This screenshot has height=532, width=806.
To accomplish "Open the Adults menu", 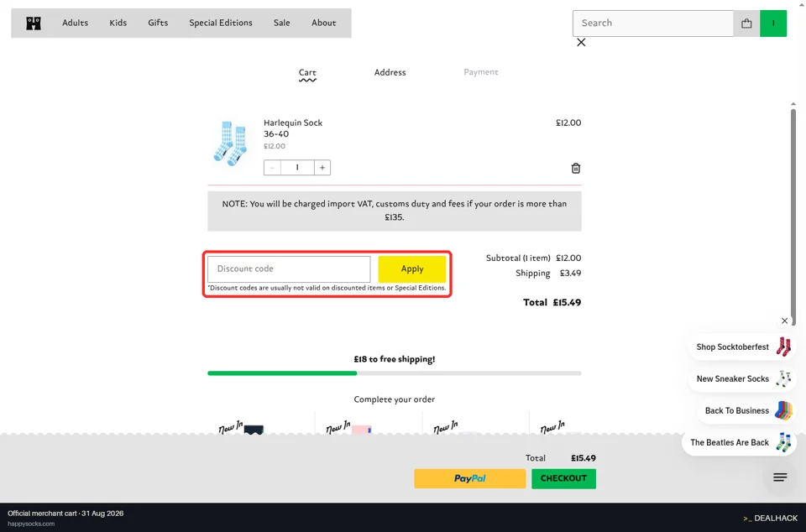I will [x=75, y=23].
